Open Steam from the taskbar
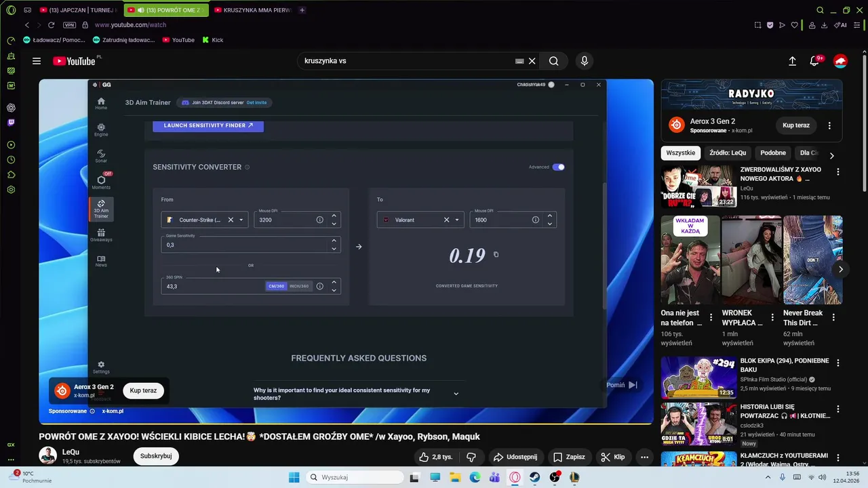868x488 pixels. [x=535, y=477]
